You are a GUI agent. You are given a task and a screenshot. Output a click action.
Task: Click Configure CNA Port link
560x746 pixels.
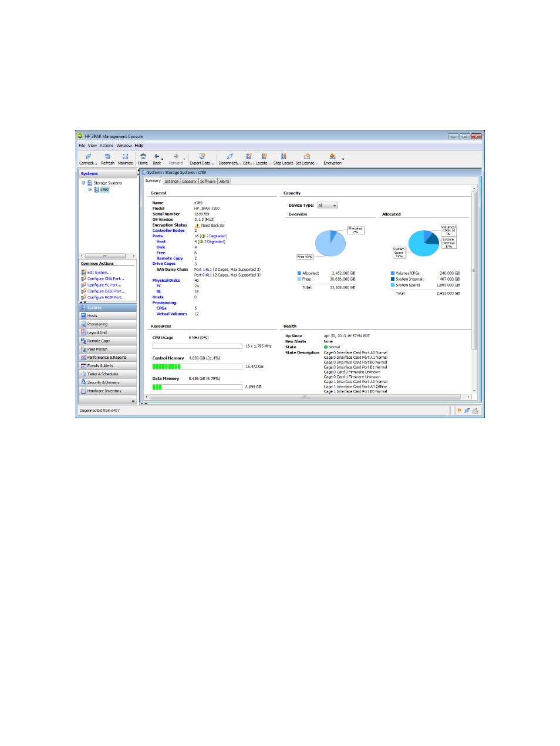pyautogui.click(x=106, y=279)
